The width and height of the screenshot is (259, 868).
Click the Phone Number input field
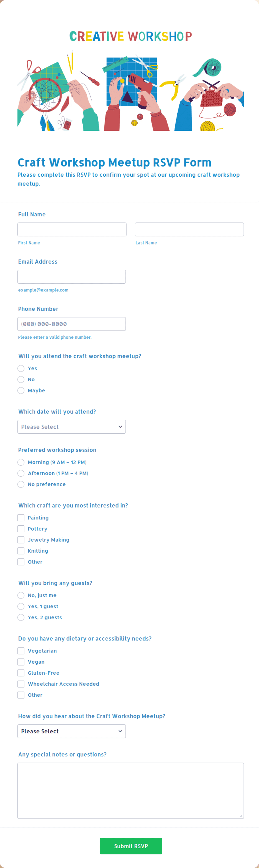[72, 324]
